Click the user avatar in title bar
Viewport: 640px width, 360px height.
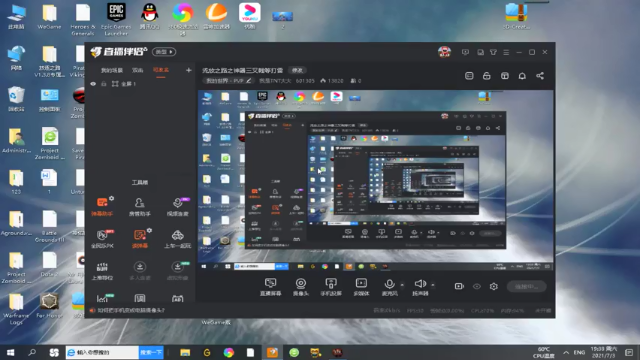pos(444,52)
